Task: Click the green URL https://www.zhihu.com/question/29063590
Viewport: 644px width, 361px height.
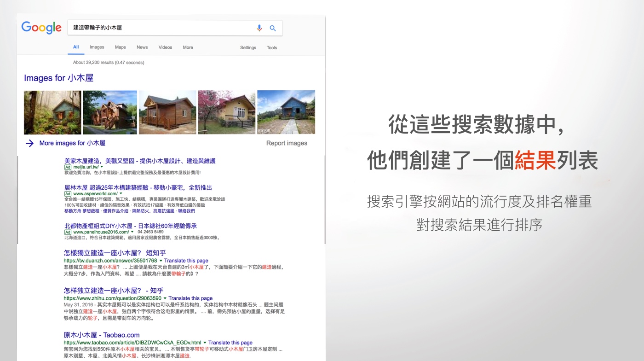Action: (113, 298)
